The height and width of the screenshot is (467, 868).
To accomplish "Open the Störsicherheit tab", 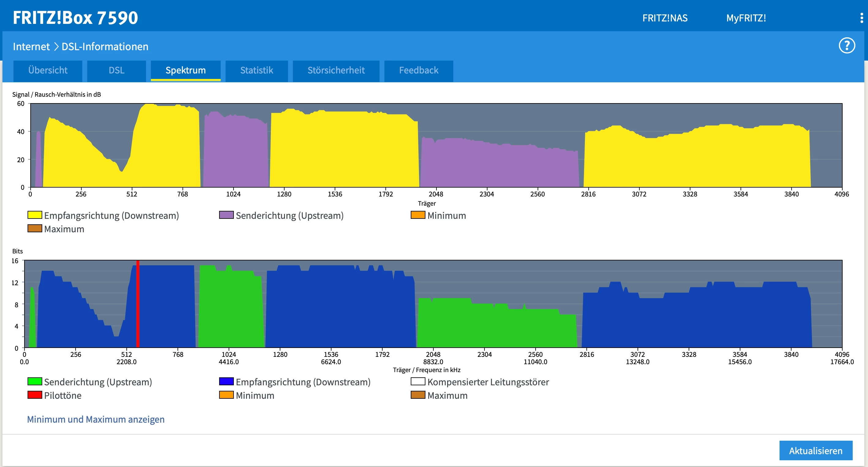I will pos(336,70).
